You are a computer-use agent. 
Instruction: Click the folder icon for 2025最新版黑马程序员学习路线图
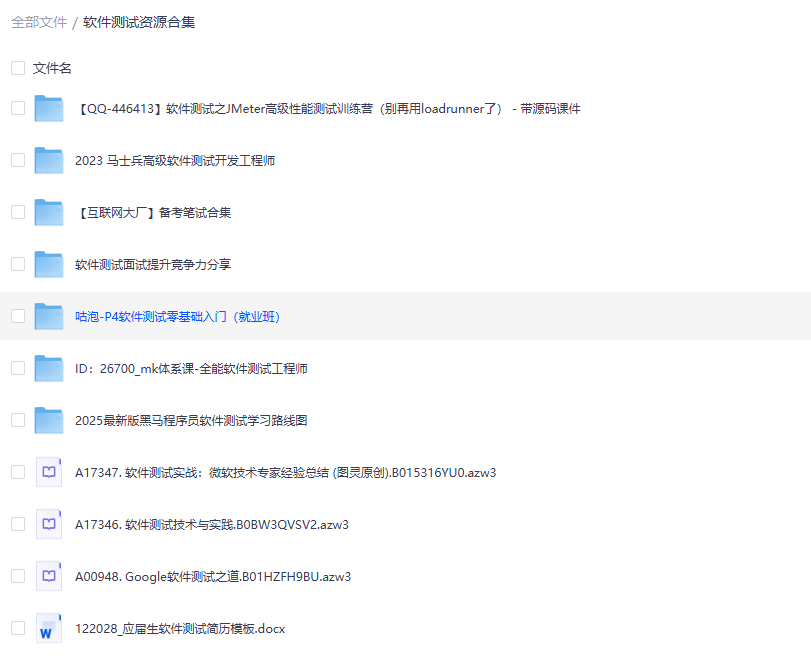point(48,420)
